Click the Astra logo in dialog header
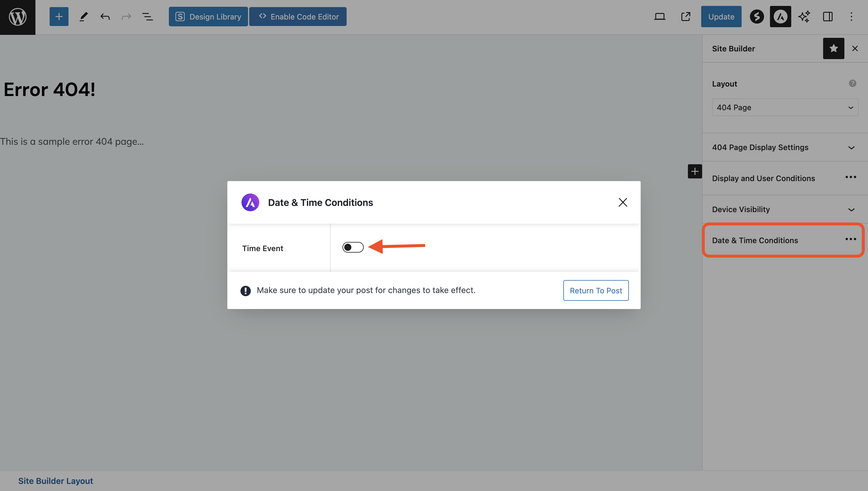The image size is (868, 491). click(250, 202)
